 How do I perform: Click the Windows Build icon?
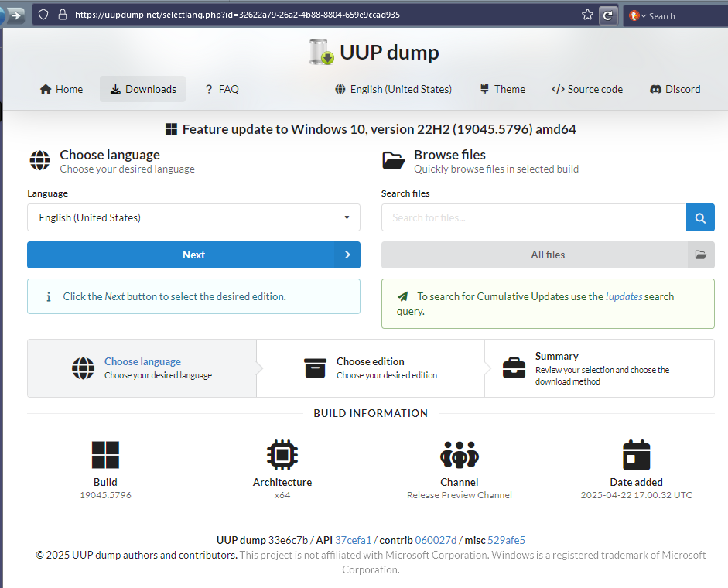pyautogui.click(x=105, y=455)
